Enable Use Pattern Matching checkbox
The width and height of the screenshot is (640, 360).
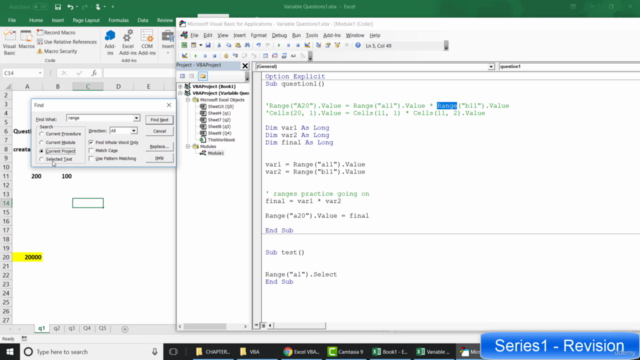point(91,158)
